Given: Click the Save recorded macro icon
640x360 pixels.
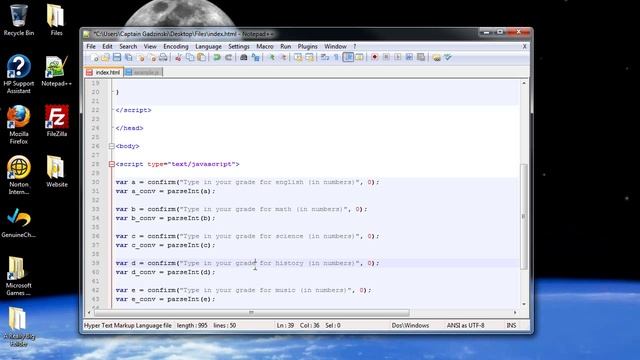Looking at the screenshot, I should [x=421, y=58].
